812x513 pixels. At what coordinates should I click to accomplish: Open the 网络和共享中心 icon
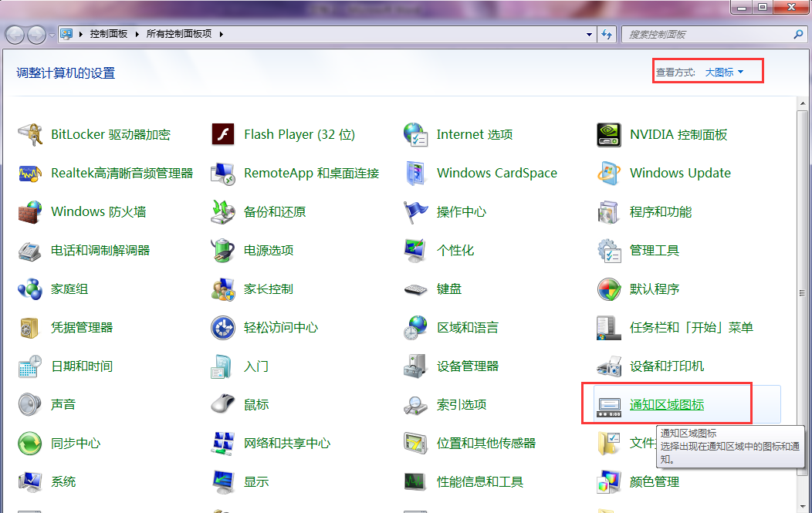click(x=223, y=443)
